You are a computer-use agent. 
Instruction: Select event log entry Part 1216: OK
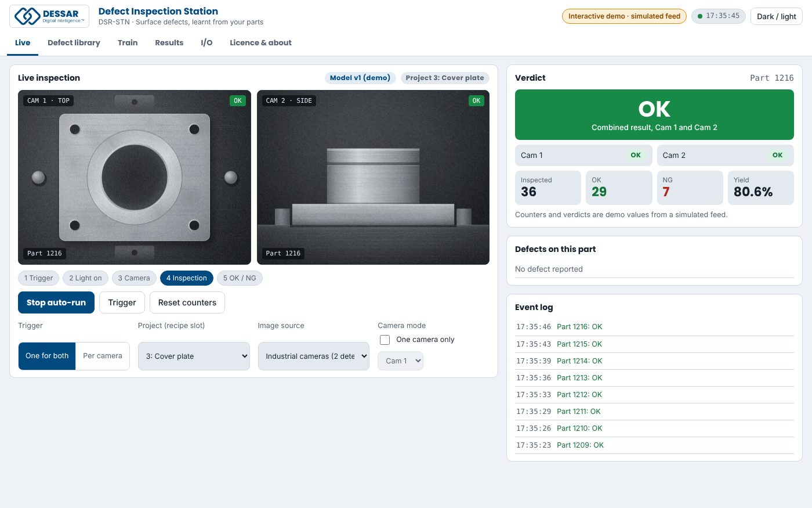(x=654, y=327)
